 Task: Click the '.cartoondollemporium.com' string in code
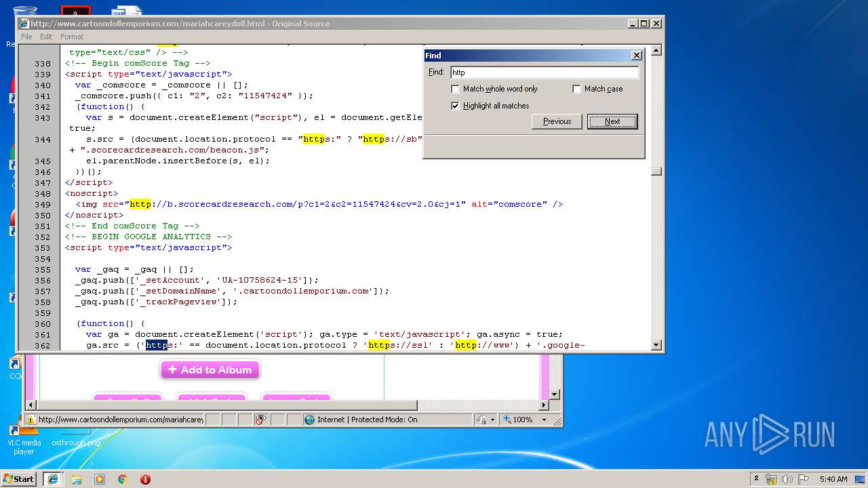click(x=302, y=291)
